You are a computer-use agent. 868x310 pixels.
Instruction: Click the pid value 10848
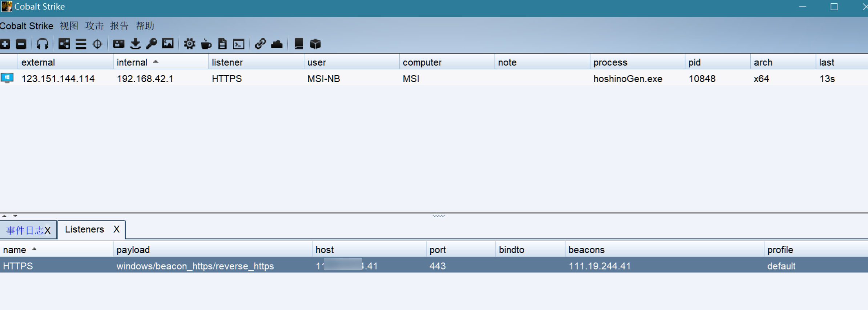tap(702, 79)
